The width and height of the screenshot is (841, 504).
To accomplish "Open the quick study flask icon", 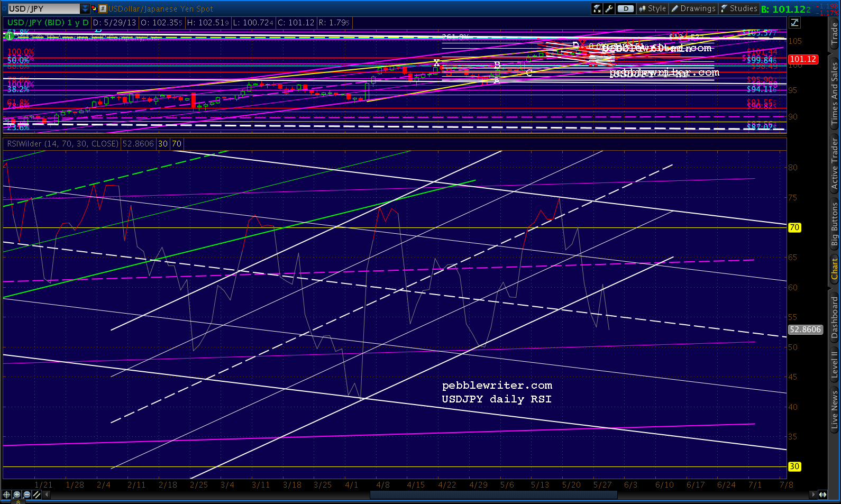I will point(597,8).
